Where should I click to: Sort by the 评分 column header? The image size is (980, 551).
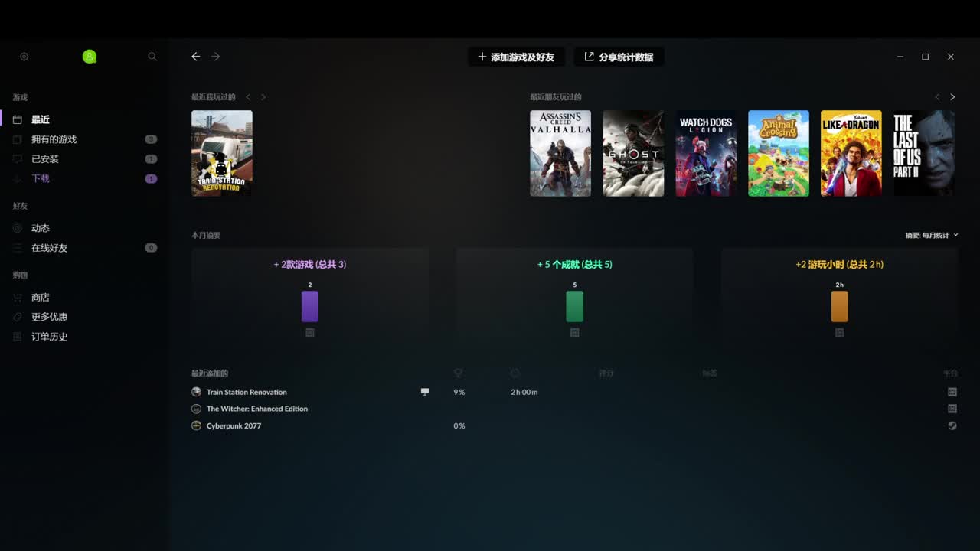click(606, 373)
